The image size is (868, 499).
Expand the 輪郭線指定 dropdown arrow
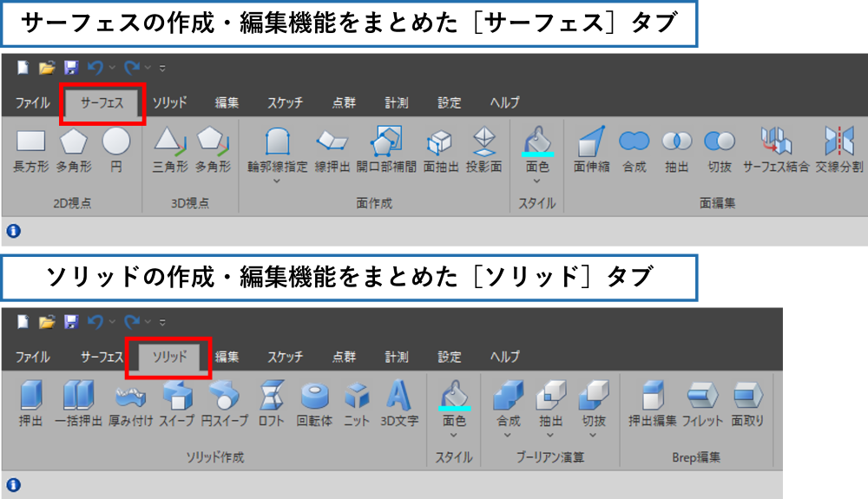click(277, 181)
